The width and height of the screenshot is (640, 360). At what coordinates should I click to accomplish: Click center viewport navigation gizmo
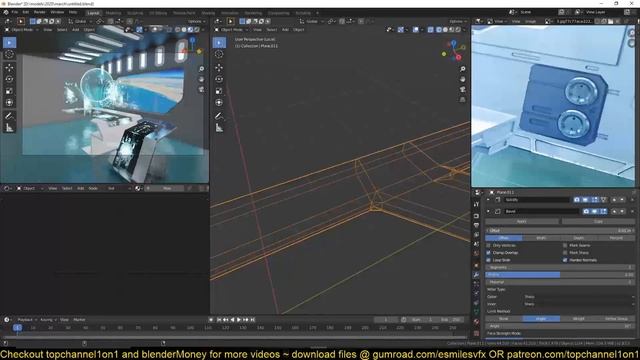(453, 51)
